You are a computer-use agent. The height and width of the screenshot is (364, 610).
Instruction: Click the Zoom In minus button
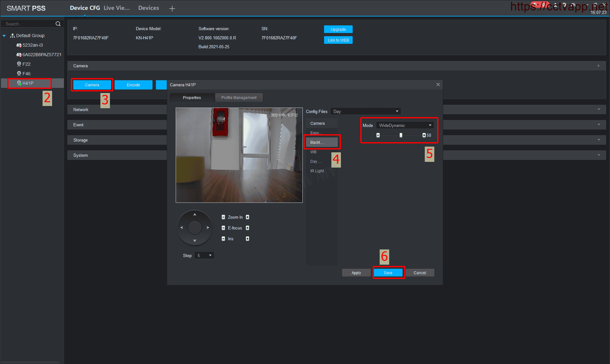[223, 217]
